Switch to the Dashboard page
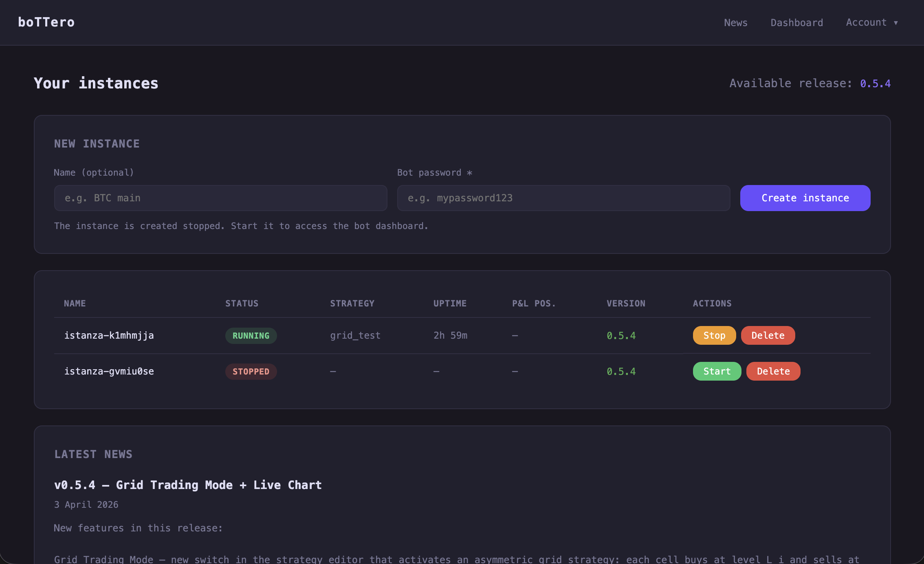Viewport: 924px width, 564px height. point(796,22)
